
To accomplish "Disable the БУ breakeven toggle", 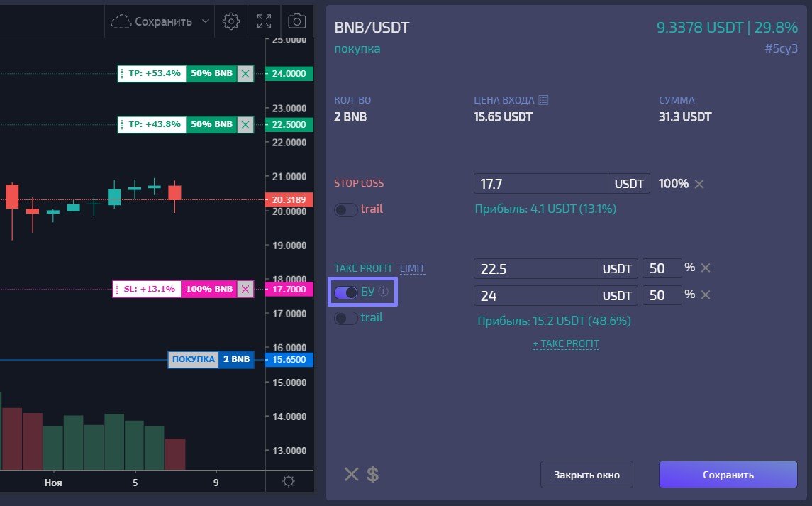I will [x=346, y=292].
